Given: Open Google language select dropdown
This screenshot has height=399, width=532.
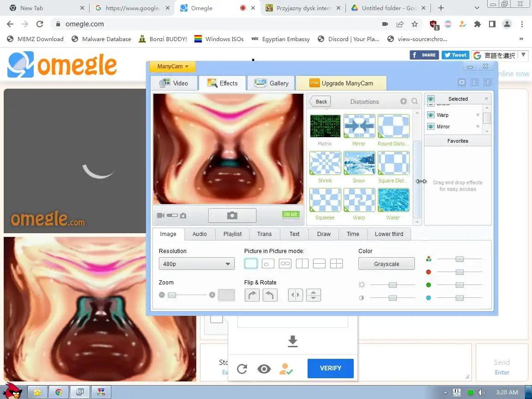Looking at the screenshot, I should [x=499, y=55].
